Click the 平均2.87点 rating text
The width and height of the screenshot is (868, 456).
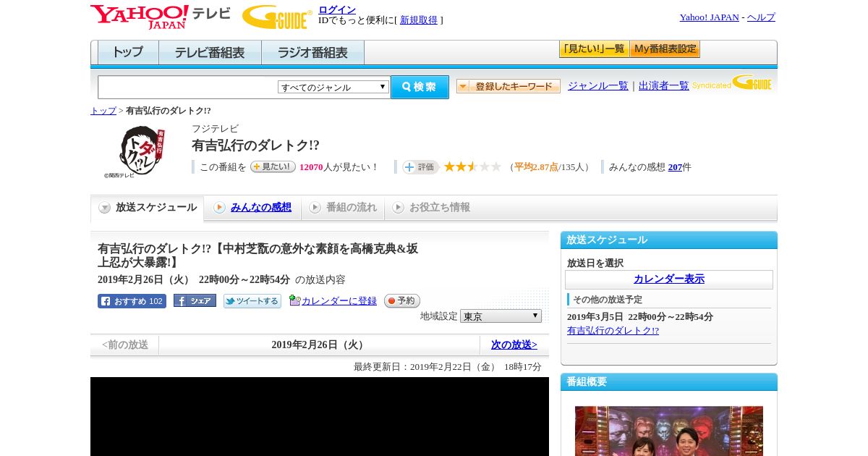click(536, 167)
